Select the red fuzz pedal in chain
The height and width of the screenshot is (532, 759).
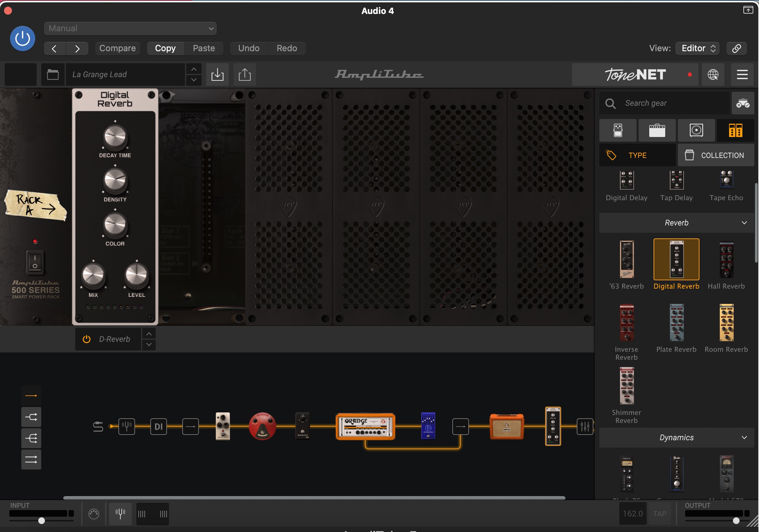[262, 426]
